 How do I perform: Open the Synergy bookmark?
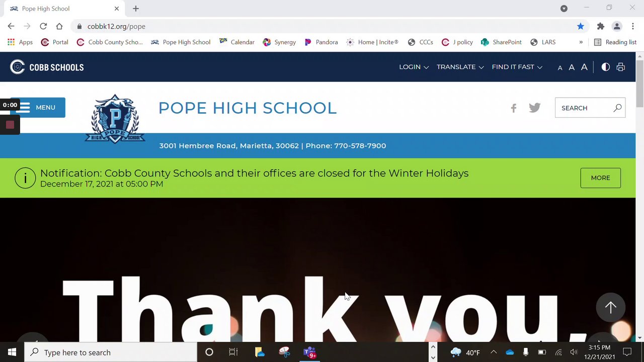click(x=279, y=42)
